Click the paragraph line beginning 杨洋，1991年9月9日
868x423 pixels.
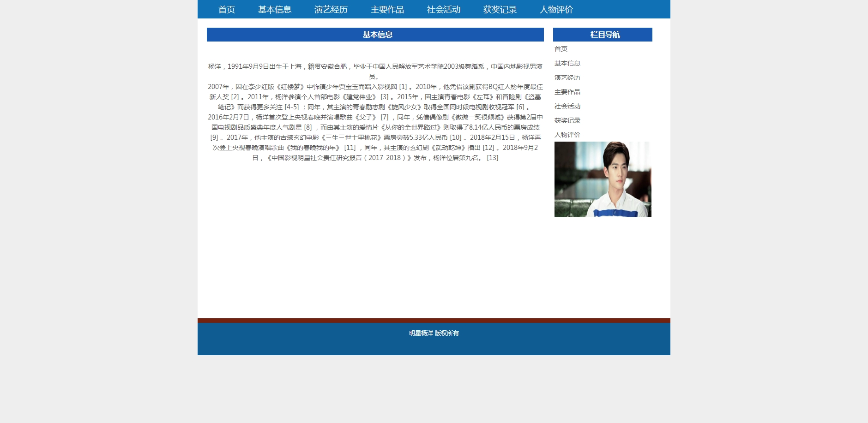[375, 66]
